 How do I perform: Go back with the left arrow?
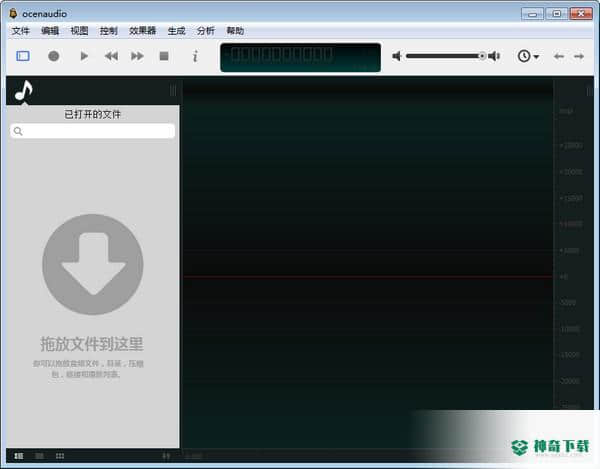coord(559,57)
